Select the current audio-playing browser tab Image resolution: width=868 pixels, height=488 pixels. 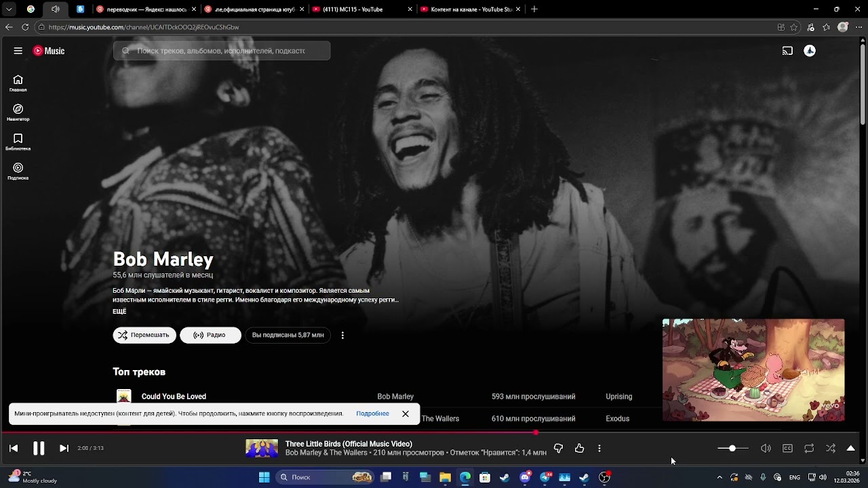pyautogui.click(x=55, y=9)
